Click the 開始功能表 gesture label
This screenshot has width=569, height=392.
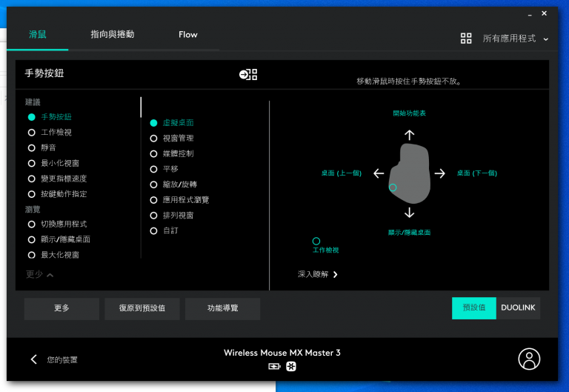(x=409, y=113)
